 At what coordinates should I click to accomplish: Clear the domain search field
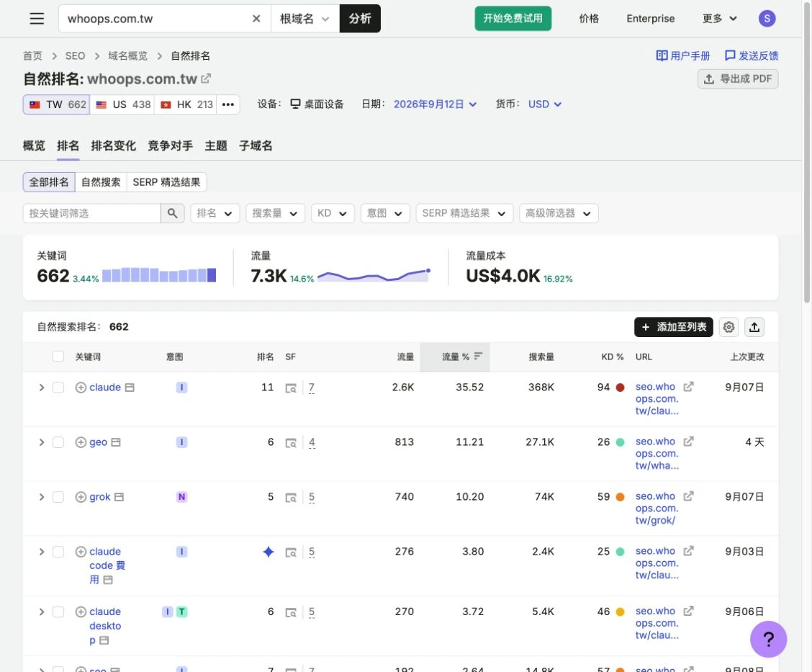[256, 19]
